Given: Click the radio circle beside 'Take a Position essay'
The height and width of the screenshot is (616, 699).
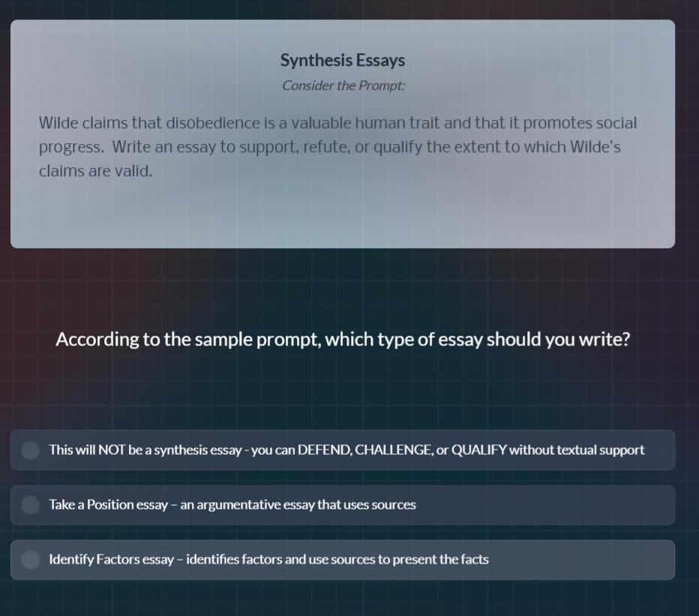Looking at the screenshot, I should tap(30, 504).
